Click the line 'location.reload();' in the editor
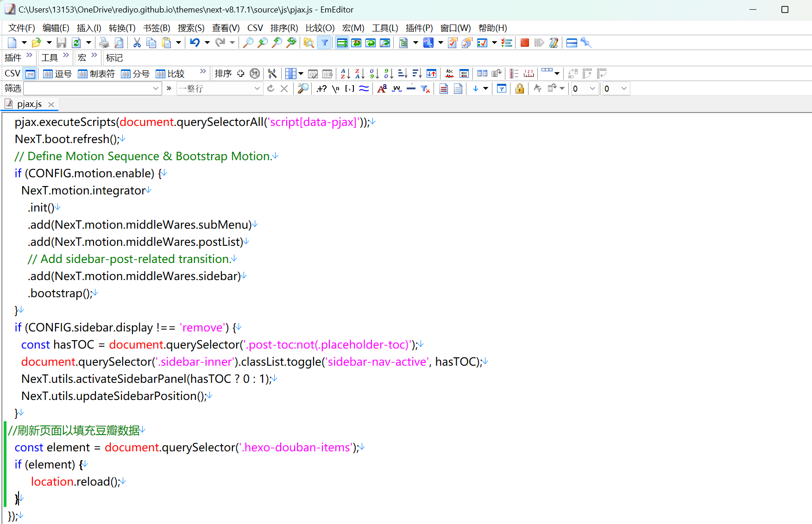The height and width of the screenshot is (524, 812). (76, 481)
